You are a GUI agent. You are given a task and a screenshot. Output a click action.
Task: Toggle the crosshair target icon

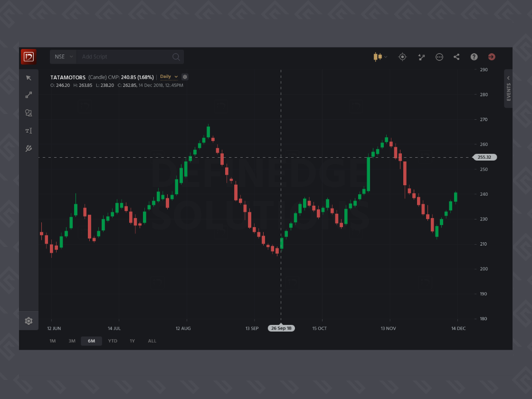tap(402, 57)
